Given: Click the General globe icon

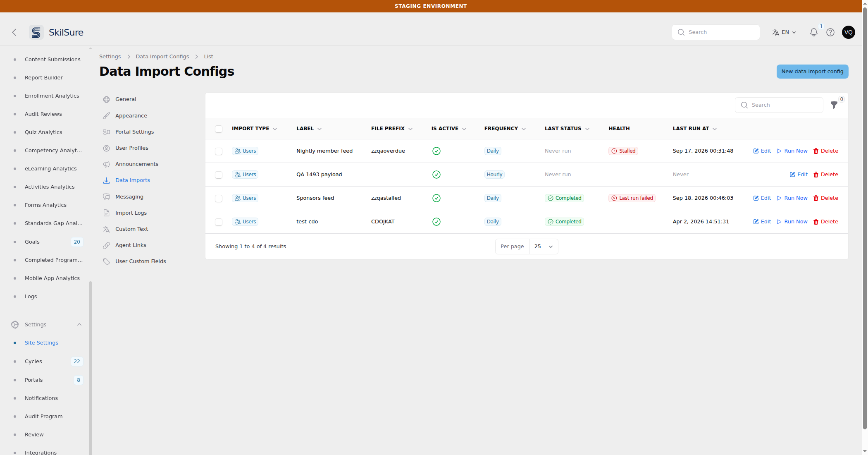Looking at the screenshot, I should tap(106, 99).
